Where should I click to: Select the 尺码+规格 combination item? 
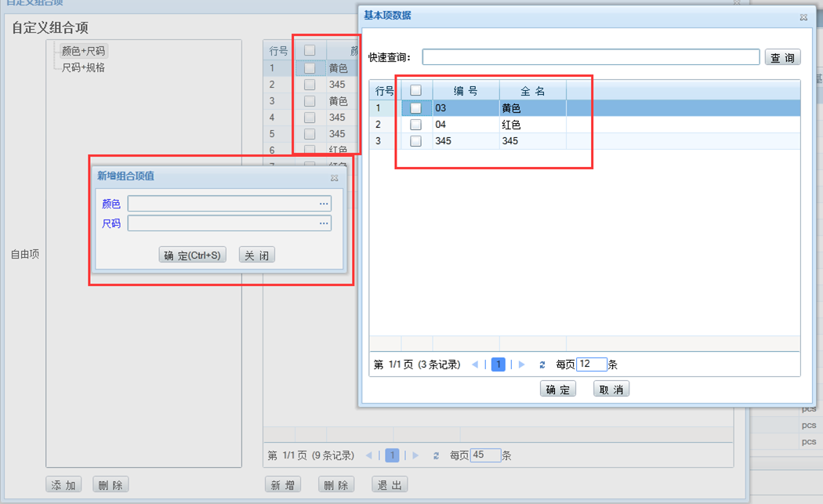pyautogui.click(x=82, y=67)
